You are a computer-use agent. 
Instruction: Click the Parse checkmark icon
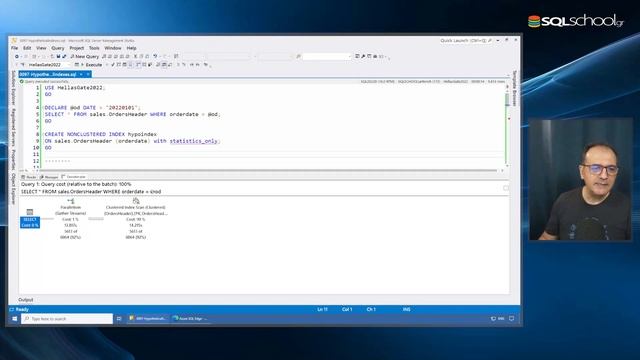(113, 64)
